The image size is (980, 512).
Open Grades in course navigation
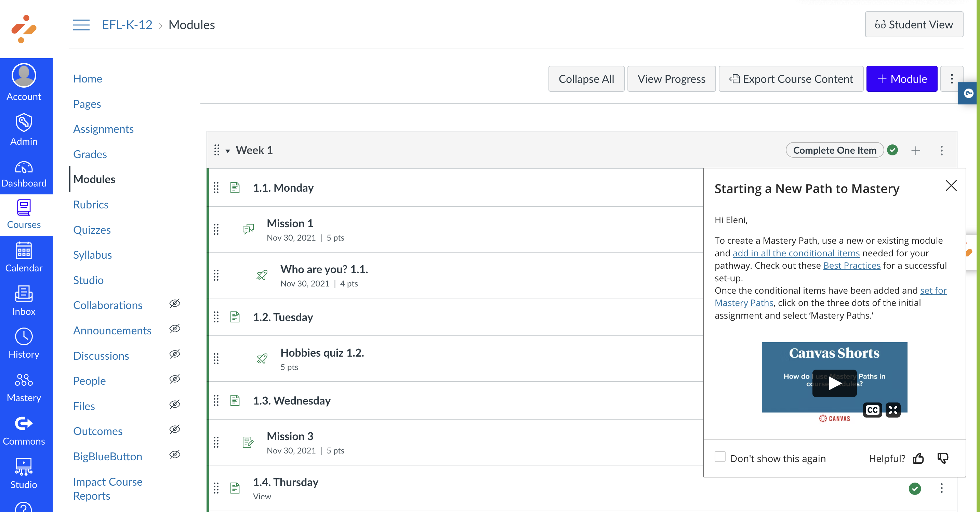[90, 154]
